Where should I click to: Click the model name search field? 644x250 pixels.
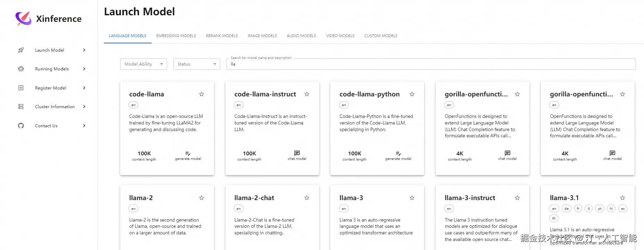coord(431,64)
